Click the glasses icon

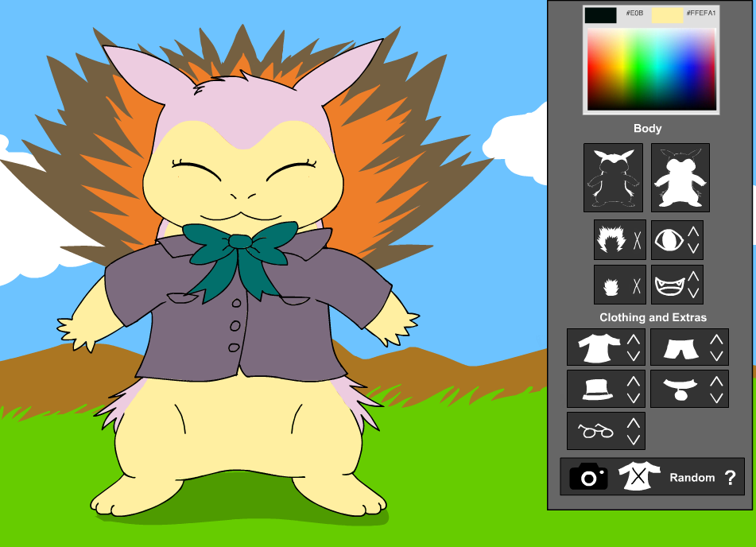[595, 431]
